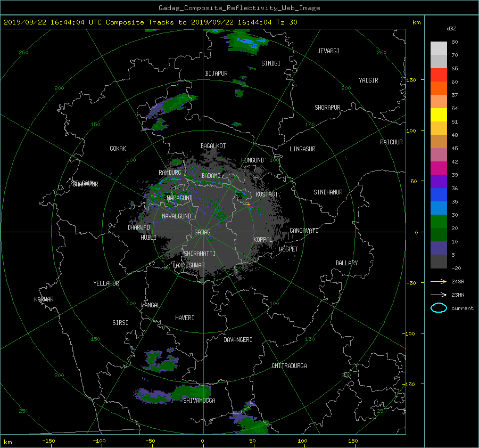Click the BADAMI city label

211,176
